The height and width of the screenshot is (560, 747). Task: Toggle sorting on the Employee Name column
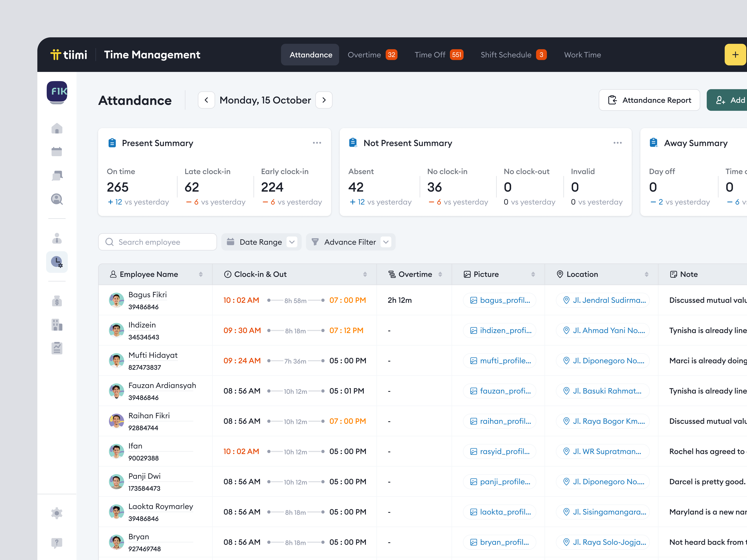[201, 274]
